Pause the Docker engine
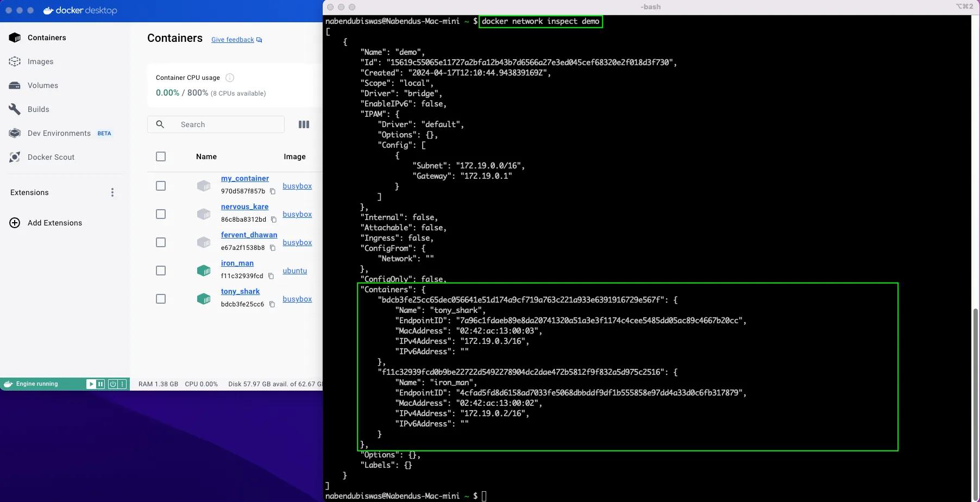This screenshot has width=980, height=502. click(100, 384)
